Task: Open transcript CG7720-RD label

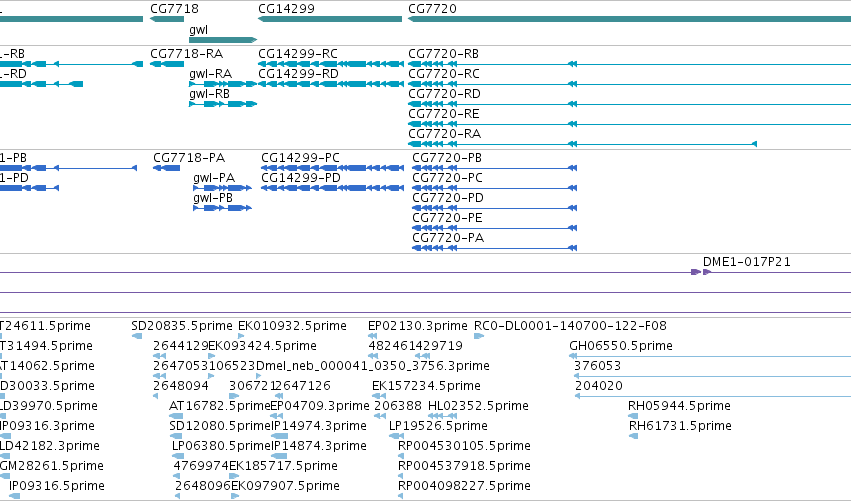Action: pos(444,94)
